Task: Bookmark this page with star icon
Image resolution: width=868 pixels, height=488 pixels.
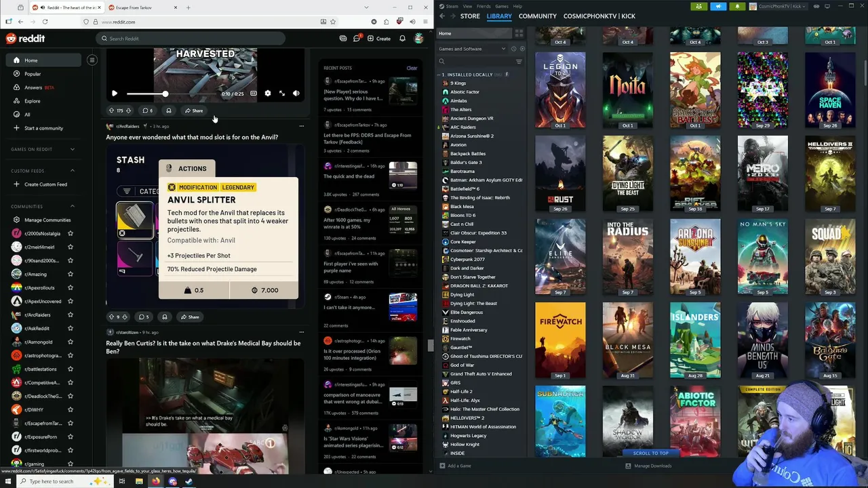Action: coord(332,22)
